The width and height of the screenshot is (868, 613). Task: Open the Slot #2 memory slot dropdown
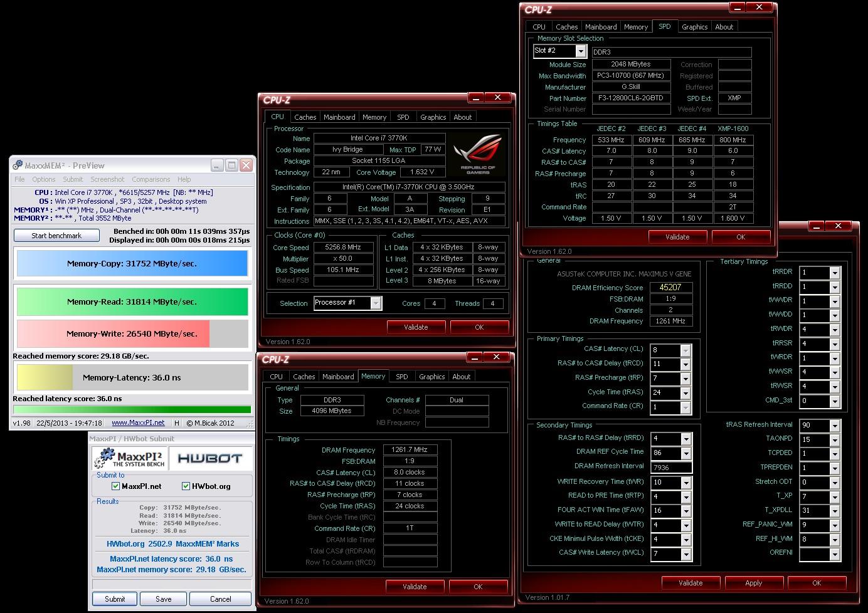coord(581,51)
